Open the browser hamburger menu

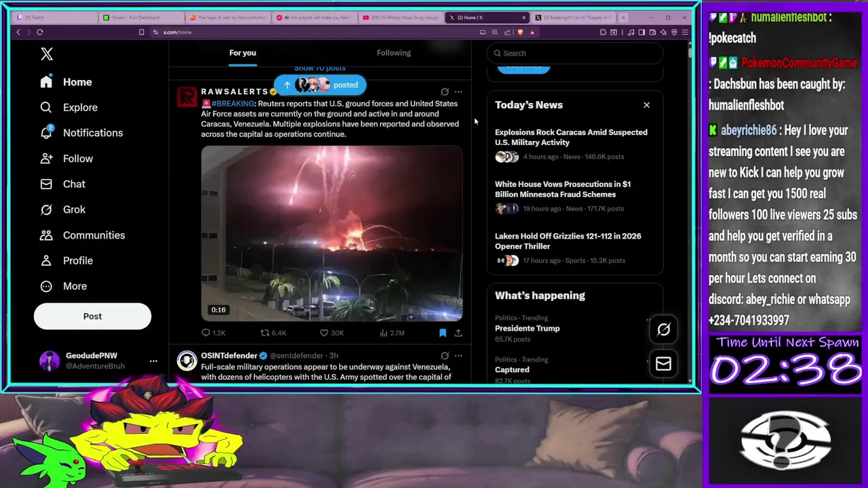[686, 32]
